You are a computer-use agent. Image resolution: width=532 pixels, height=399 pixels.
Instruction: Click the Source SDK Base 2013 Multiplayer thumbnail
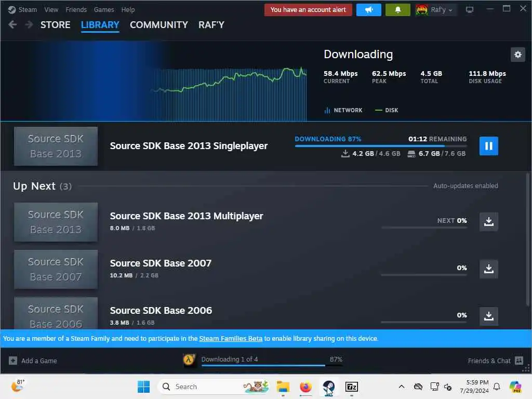tap(56, 222)
